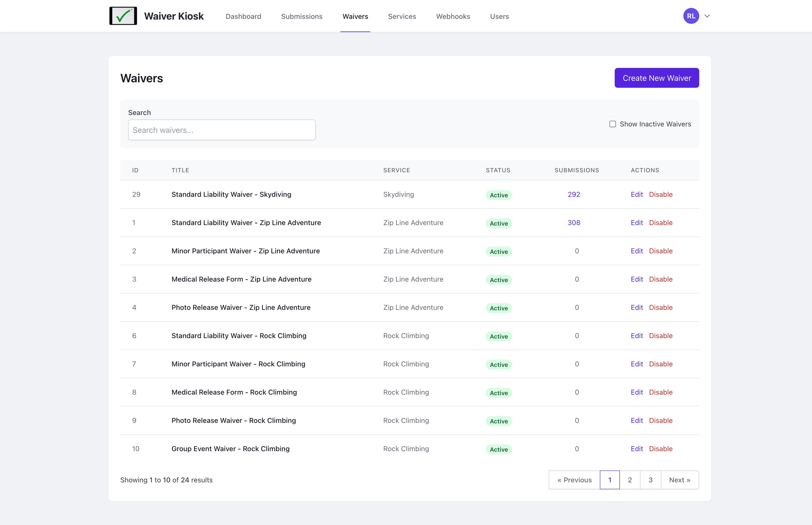Click the Waiver Kiosk checkmark logo
The height and width of the screenshot is (525, 812).
point(123,16)
